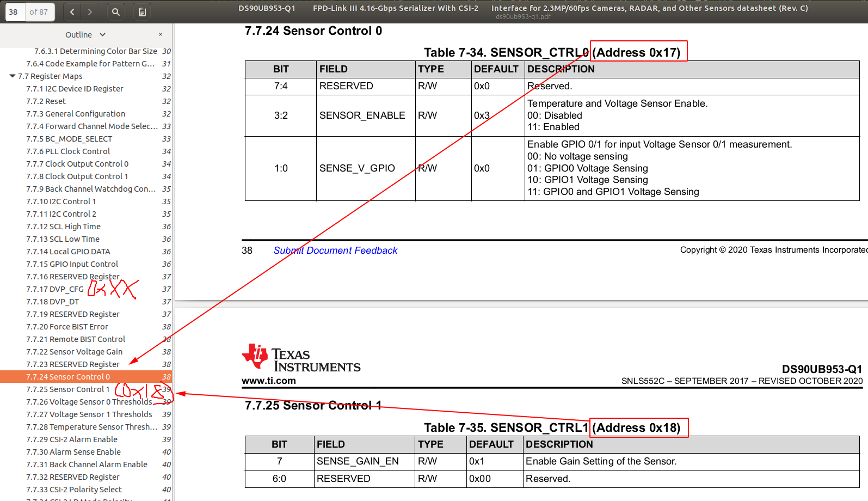Jump to 7.7.13 SCL Low Time
Viewport: 868px width, 501px height.
tap(63, 239)
